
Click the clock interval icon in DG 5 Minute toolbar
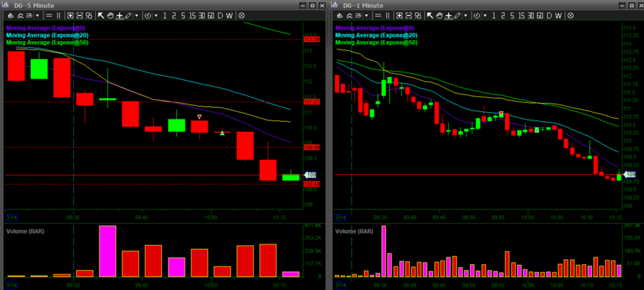147,15
